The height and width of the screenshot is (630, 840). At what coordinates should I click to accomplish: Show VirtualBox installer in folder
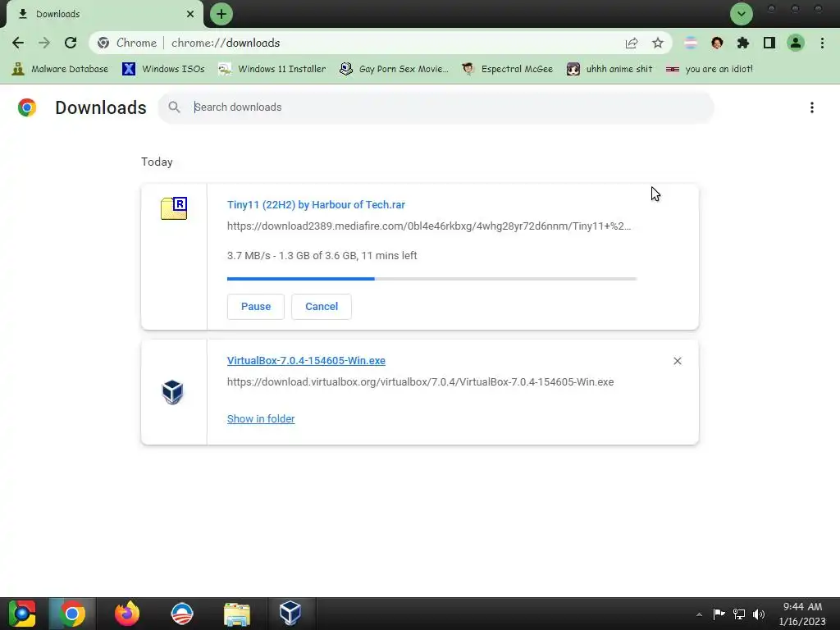(x=261, y=419)
